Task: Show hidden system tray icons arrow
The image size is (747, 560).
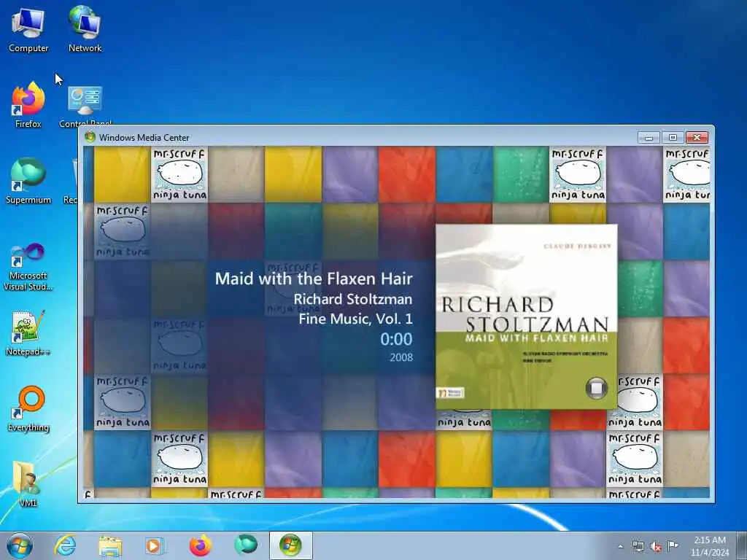Action: point(620,547)
